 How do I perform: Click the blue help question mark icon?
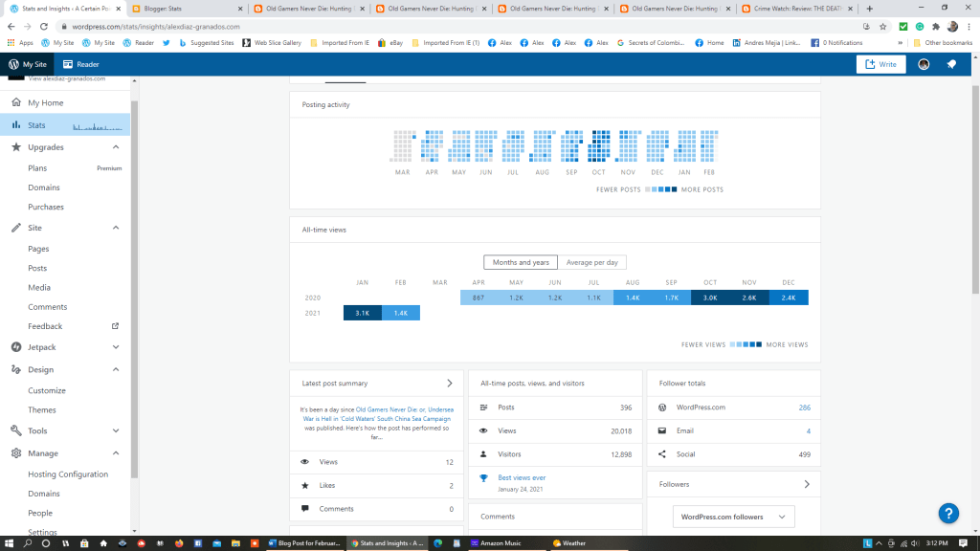click(948, 513)
